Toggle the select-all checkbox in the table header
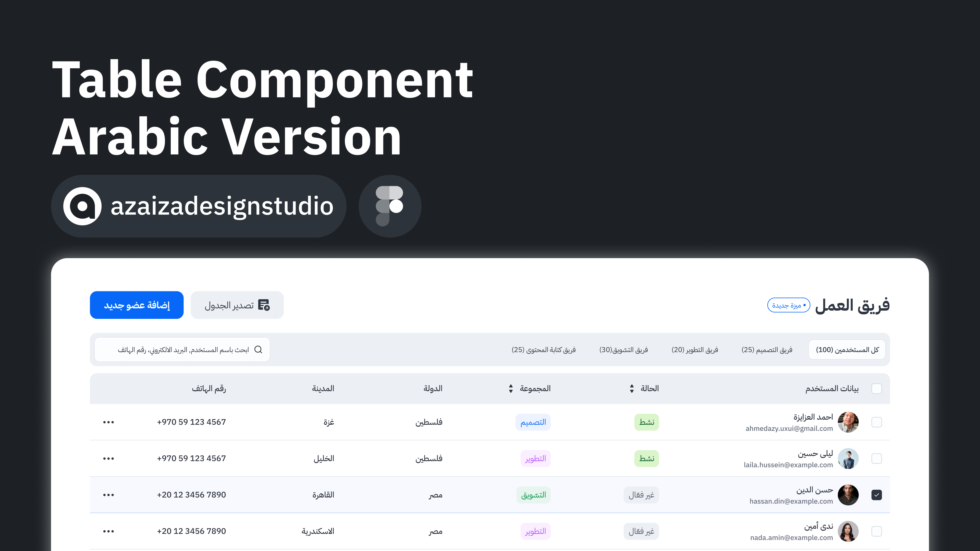The width and height of the screenshot is (980, 551). (877, 388)
